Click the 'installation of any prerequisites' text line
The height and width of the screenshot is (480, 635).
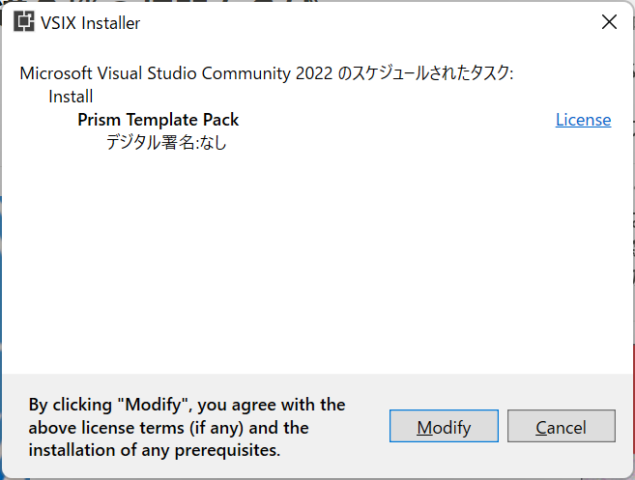click(154, 450)
